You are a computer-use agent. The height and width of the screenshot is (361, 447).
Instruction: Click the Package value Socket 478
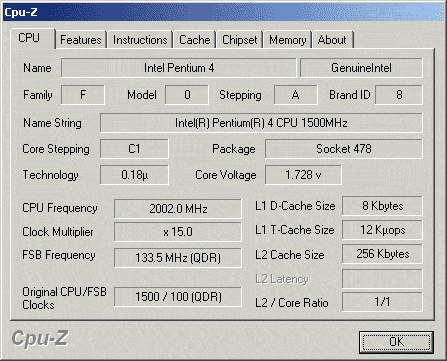344,149
